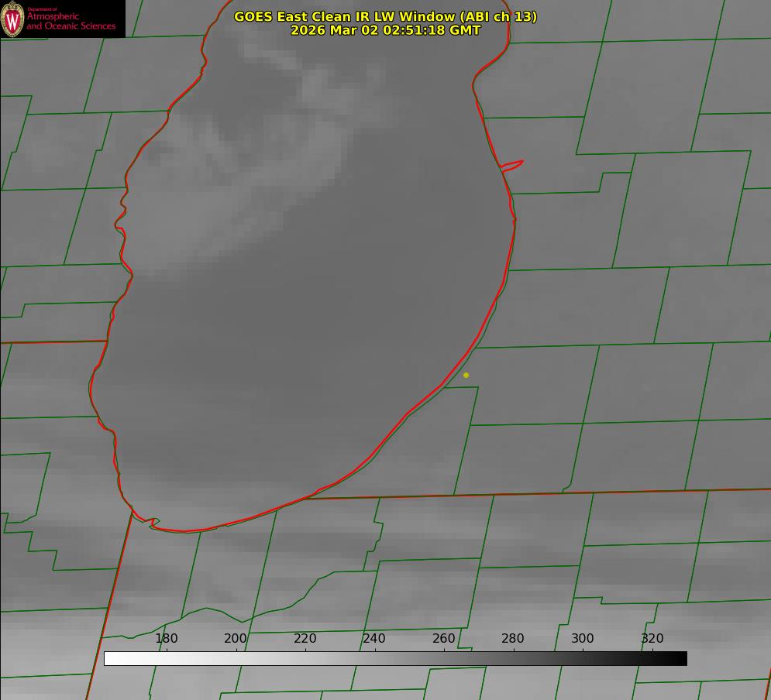Screen dimensions: 771x700
Task: Click the UW crest logo
Action: (13, 19)
